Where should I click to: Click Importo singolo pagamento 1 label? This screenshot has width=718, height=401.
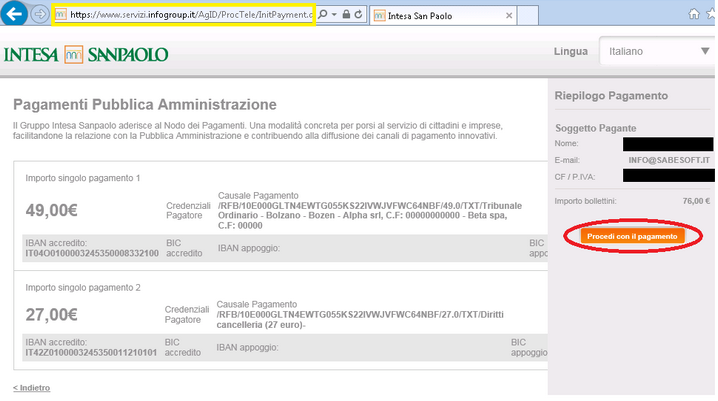(83, 178)
